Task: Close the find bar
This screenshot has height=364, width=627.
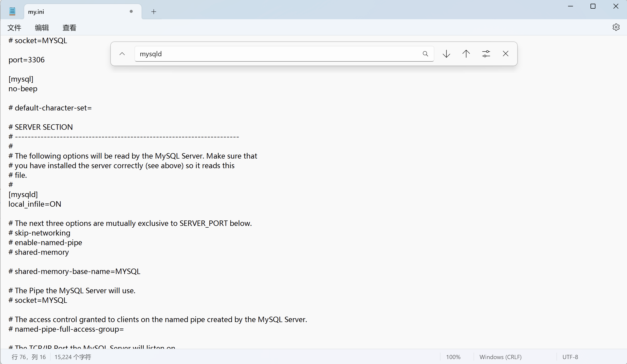Action: 505,54
